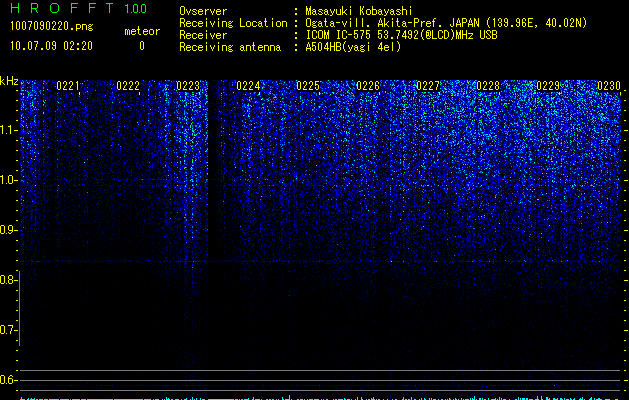629x400 pixels.
Task: Click the kHz axis unit label
Action: coord(9,81)
